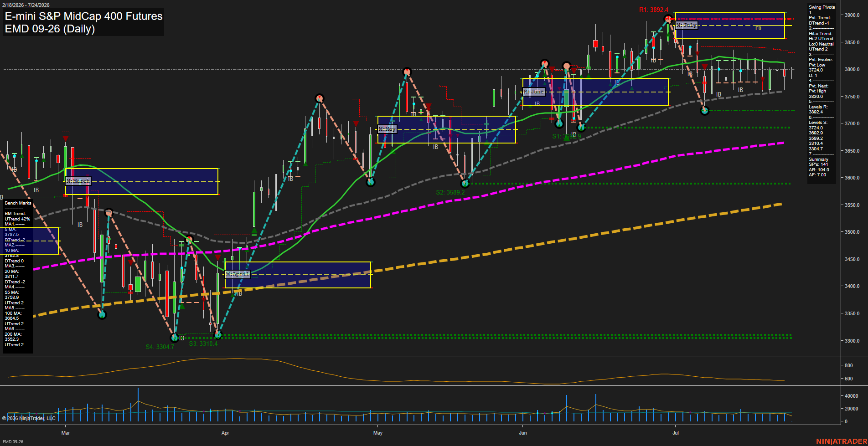
Task: Click the date range 2/18/2026 - 7/24/2026
Action: coord(26,5)
